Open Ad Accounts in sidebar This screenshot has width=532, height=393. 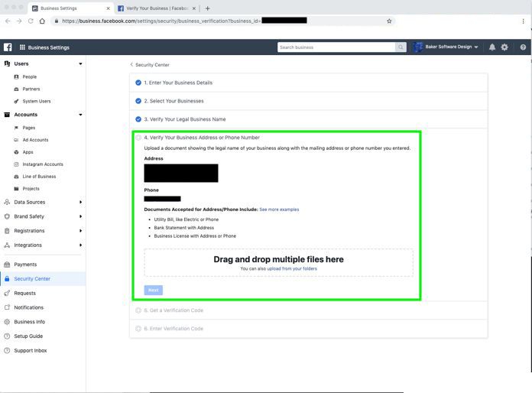(35, 140)
